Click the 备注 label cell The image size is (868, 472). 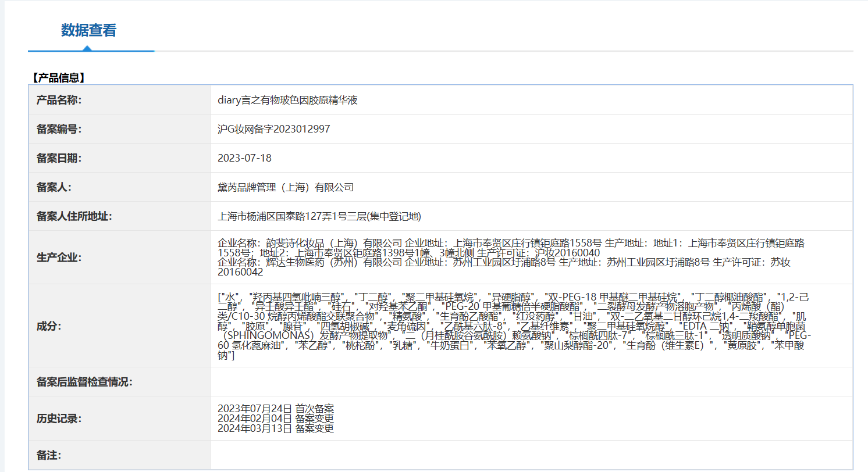[119, 455]
